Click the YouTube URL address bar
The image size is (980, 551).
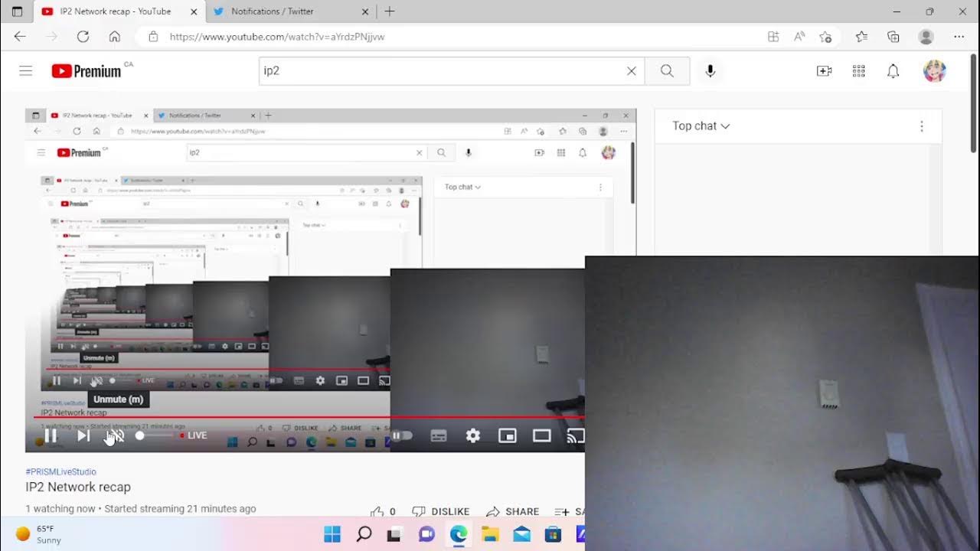(x=459, y=37)
